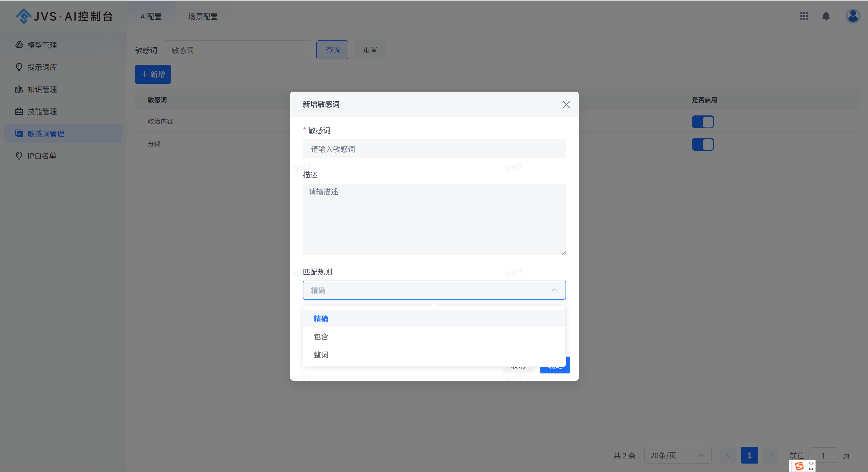
Task: Collapse the 匹配规则 dropdown arrow
Action: coord(554,290)
